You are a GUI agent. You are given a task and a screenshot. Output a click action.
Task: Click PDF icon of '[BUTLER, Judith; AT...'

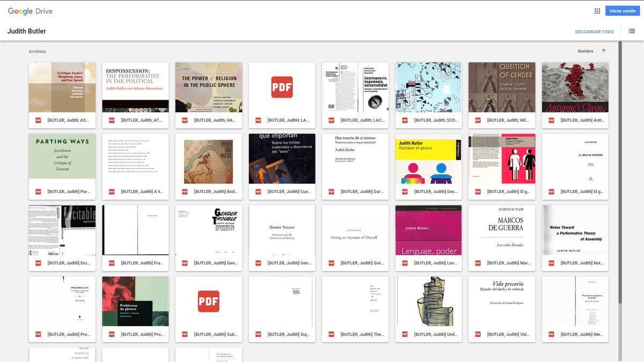(x=112, y=120)
